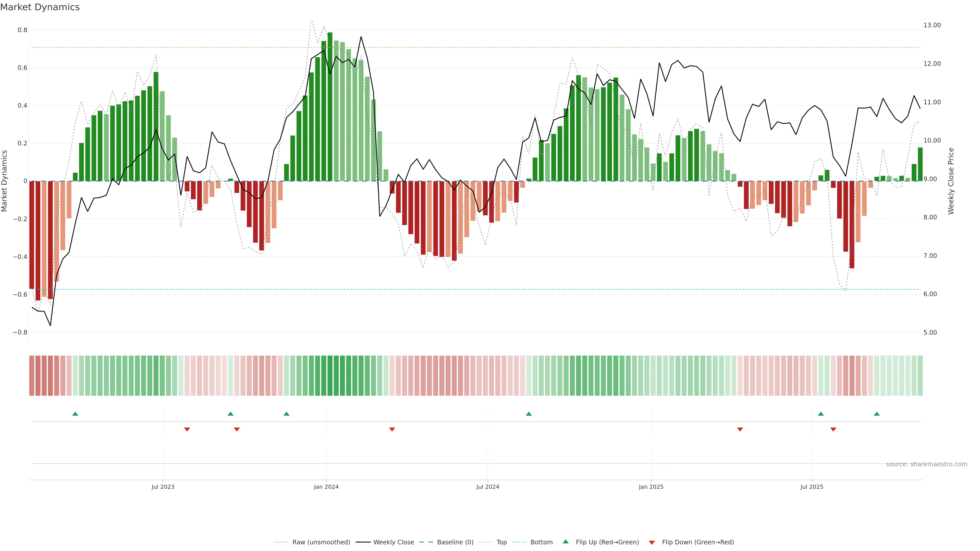980x551 pixels.
Task: Toggle Weekly Close series in legend
Action: [x=393, y=542]
